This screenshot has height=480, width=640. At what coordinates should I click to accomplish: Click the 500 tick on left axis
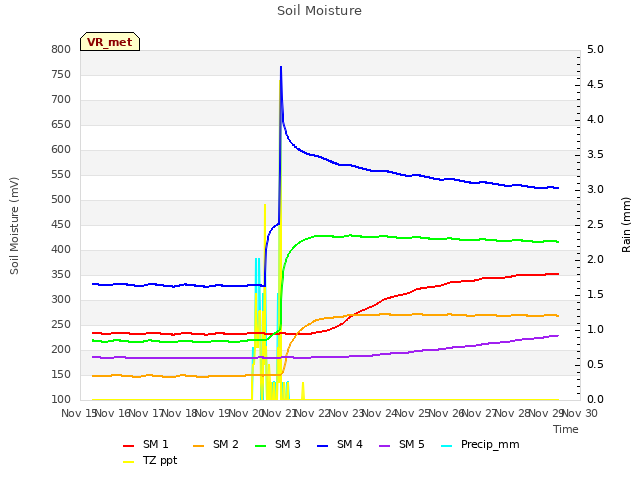(61, 200)
